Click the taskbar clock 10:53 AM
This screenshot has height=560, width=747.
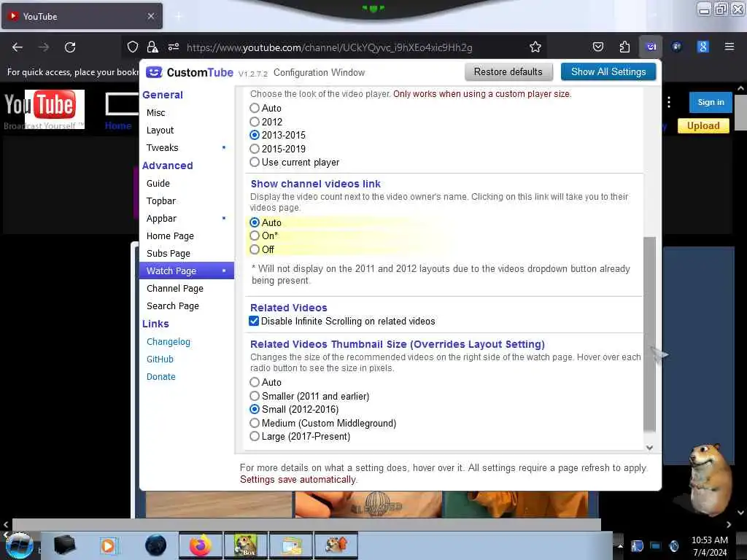pyautogui.click(x=709, y=540)
